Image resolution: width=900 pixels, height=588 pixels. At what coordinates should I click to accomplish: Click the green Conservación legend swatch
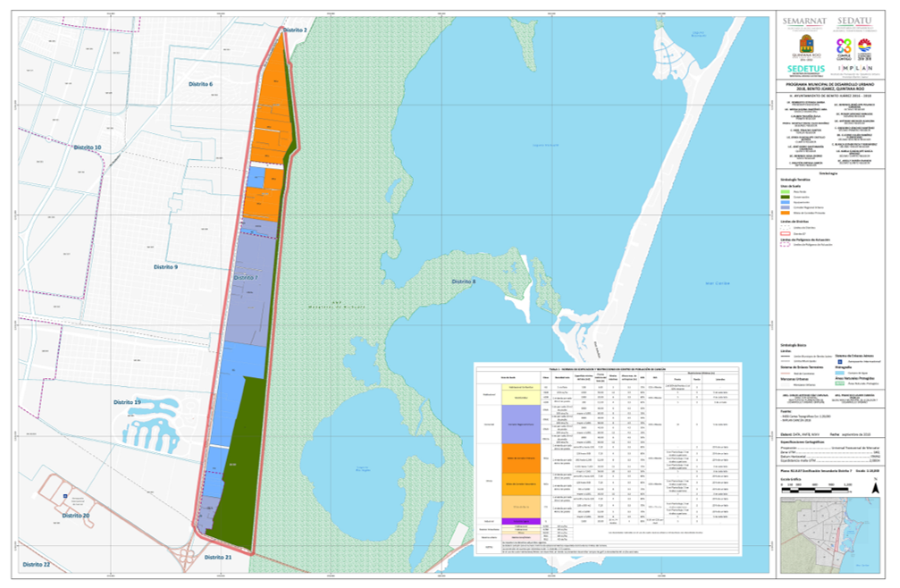click(x=786, y=197)
